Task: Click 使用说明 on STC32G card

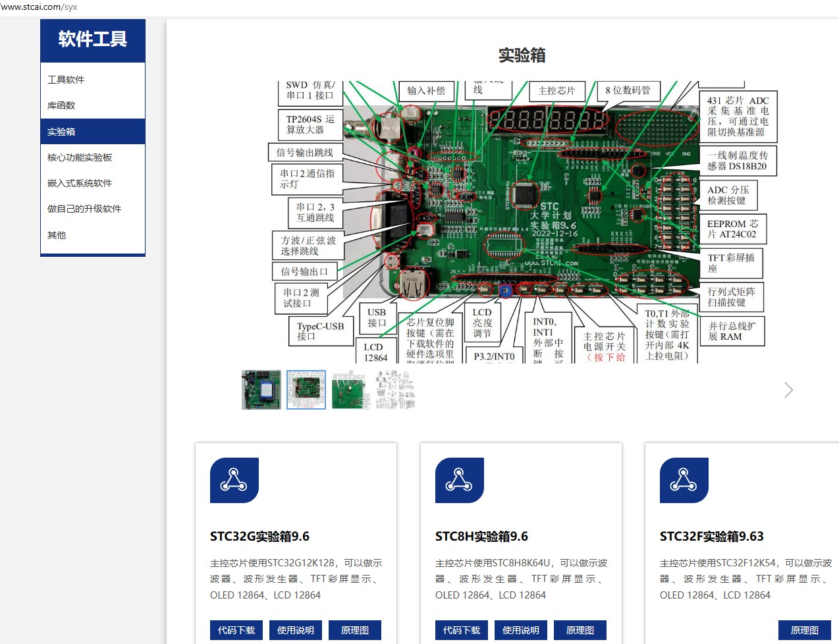Action: pyautogui.click(x=296, y=630)
